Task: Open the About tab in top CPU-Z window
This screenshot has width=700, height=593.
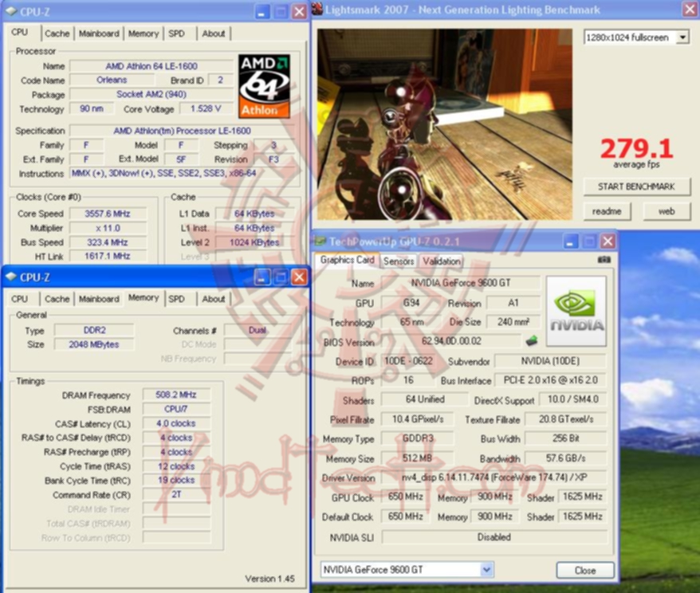Action: 214,33
